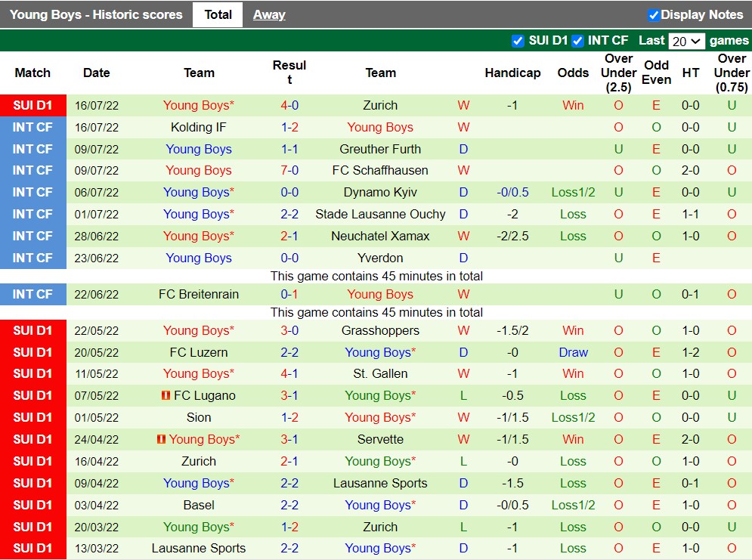Click the INT CF badge beside Kolding IF match
Viewport: 752px width, 560px height.
tap(32, 127)
